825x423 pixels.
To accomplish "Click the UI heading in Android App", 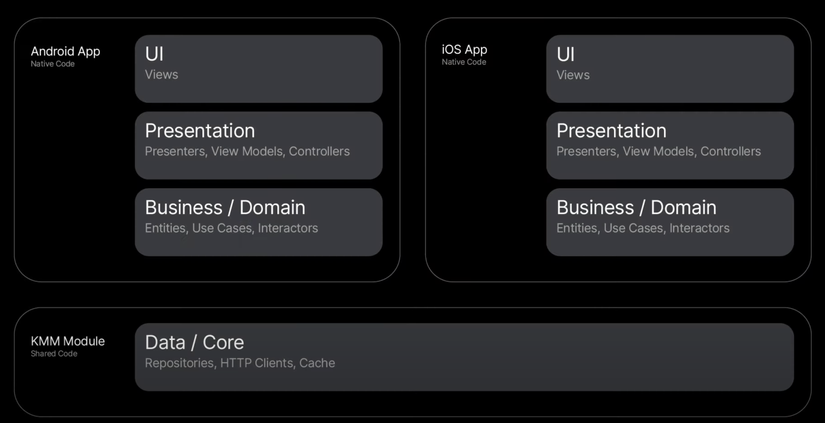I will click(154, 54).
